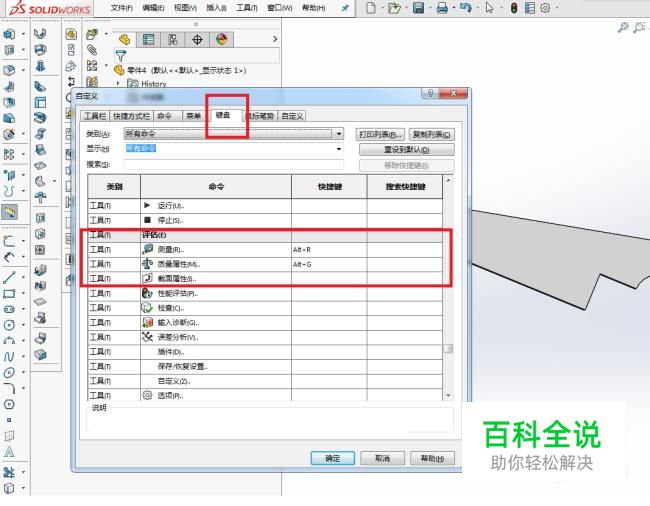Switch to the 工具栏 tab
The height and width of the screenshot is (506, 650).
tap(95, 116)
